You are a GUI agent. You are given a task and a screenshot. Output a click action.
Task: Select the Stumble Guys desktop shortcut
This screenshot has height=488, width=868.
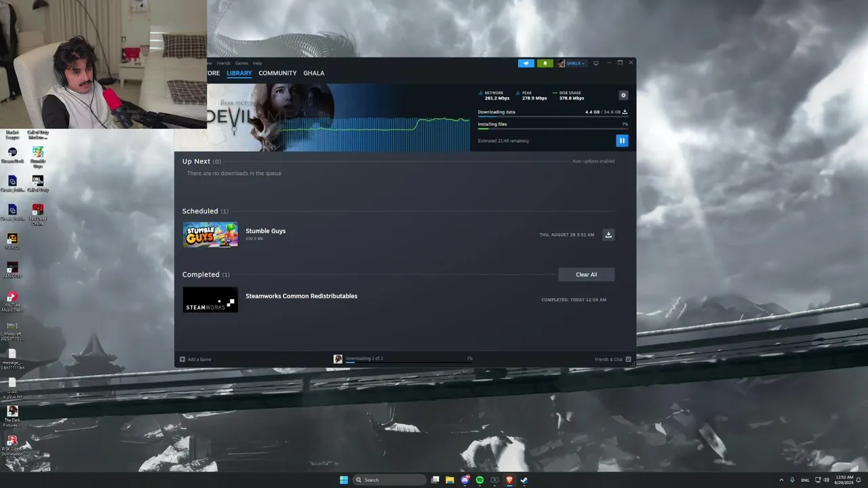pyautogui.click(x=38, y=157)
